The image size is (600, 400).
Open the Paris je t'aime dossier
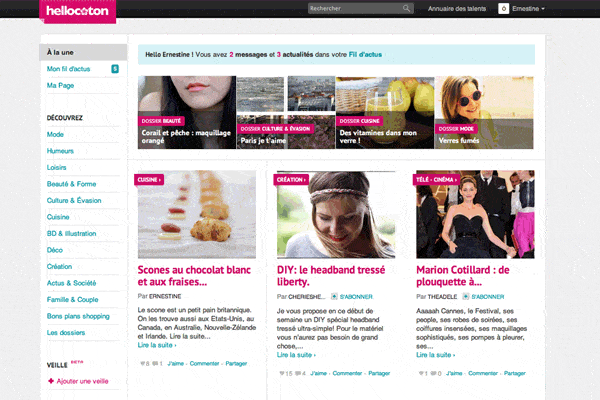(286, 112)
